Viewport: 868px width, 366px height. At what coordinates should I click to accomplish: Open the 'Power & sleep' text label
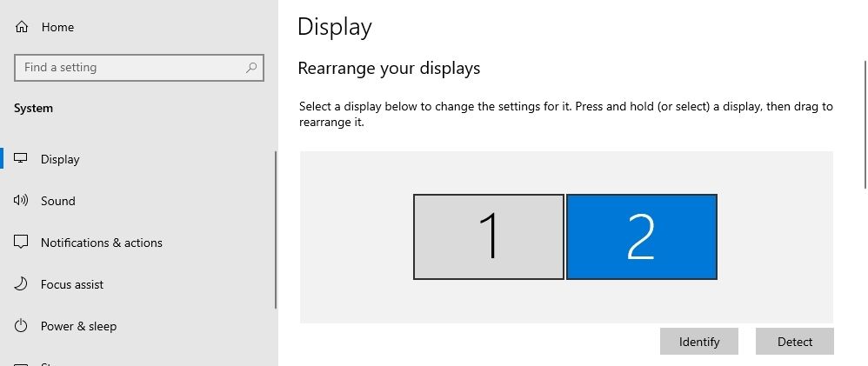click(x=78, y=326)
